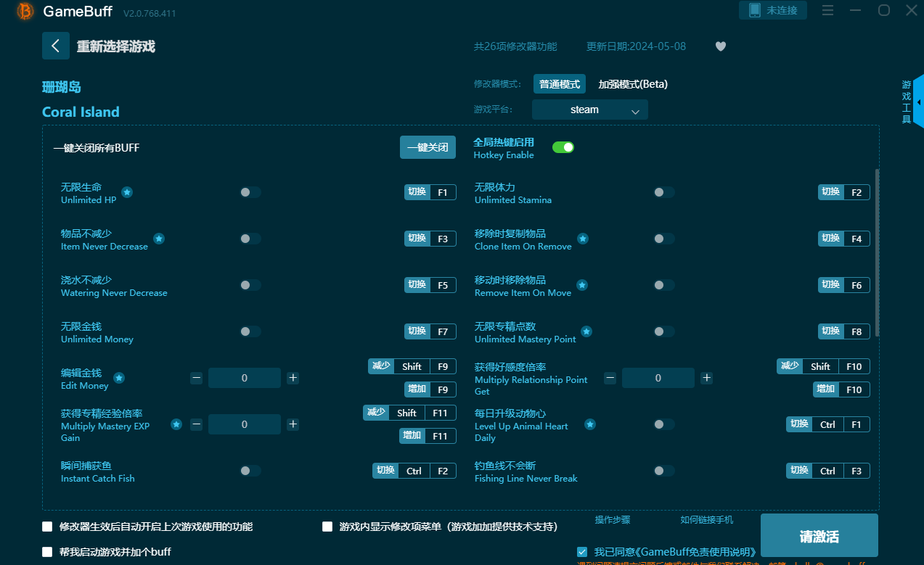Toggle Clone Item On Remove switch

click(x=664, y=239)
